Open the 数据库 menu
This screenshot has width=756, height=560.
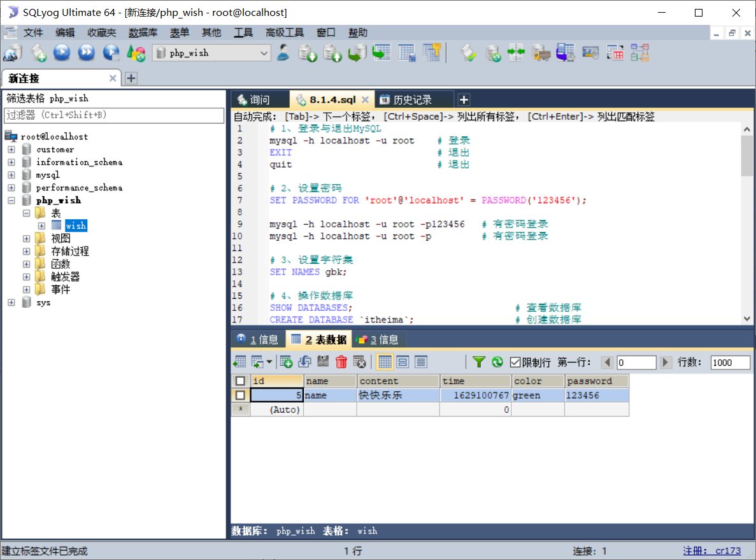[x=143, y=32]
